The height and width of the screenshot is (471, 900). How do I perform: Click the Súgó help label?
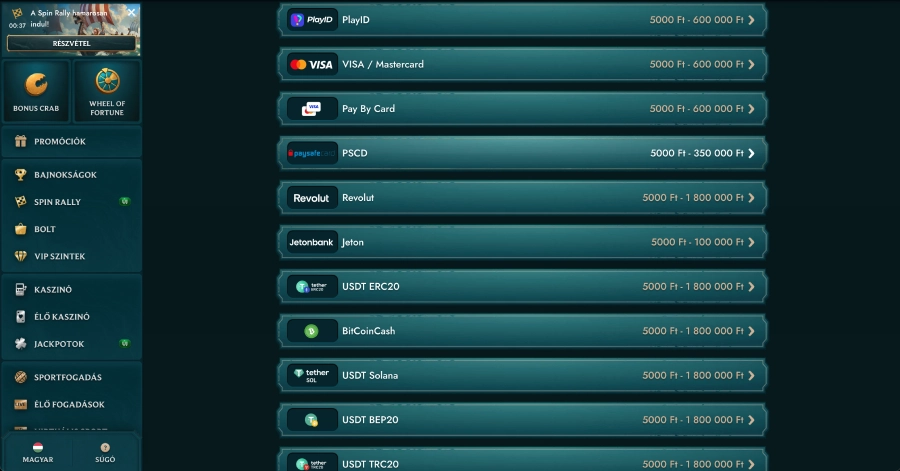pyautogui.click(x=105, y=460)
